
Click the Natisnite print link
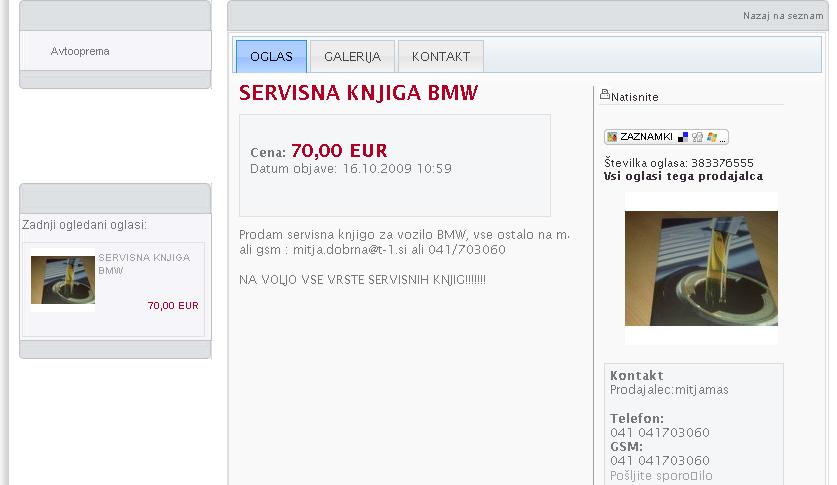[x=634, y=97]
